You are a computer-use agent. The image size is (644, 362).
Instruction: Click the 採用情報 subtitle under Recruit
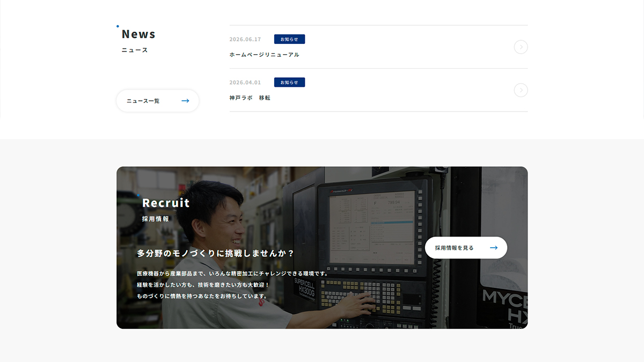pos(156,219)
